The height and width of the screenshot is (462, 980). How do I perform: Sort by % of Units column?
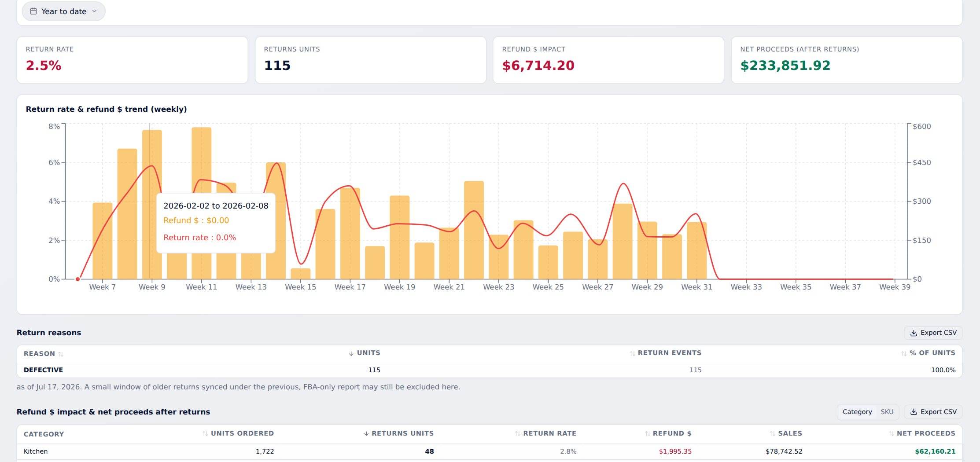click(x=928, y=353)
